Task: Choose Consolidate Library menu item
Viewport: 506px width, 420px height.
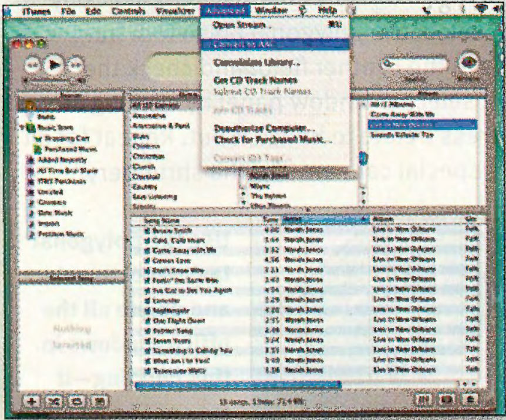Action: 275,63
